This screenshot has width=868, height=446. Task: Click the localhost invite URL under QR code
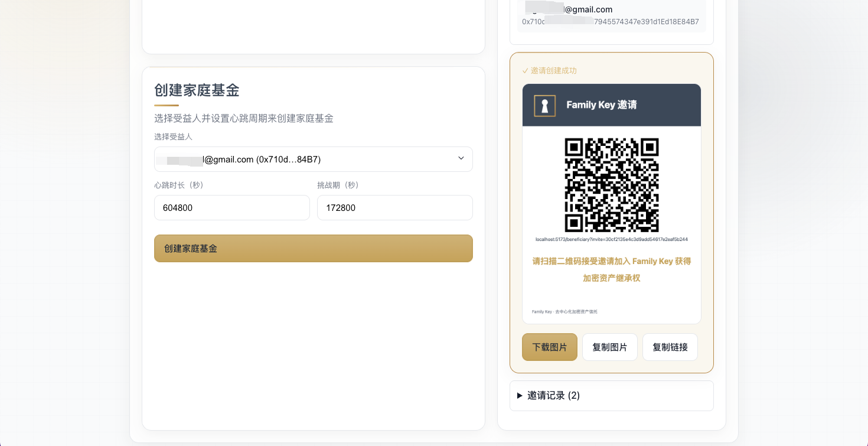point(611,239)
